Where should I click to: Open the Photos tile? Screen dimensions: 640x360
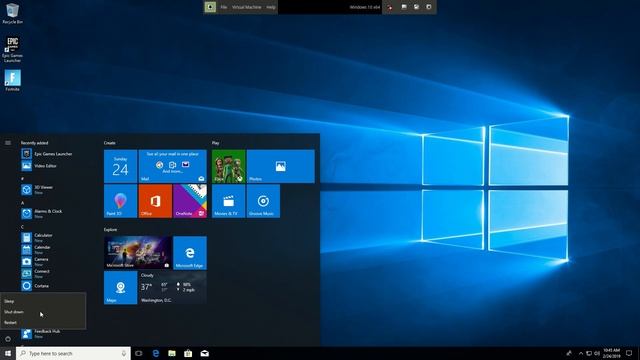(281, 166)
